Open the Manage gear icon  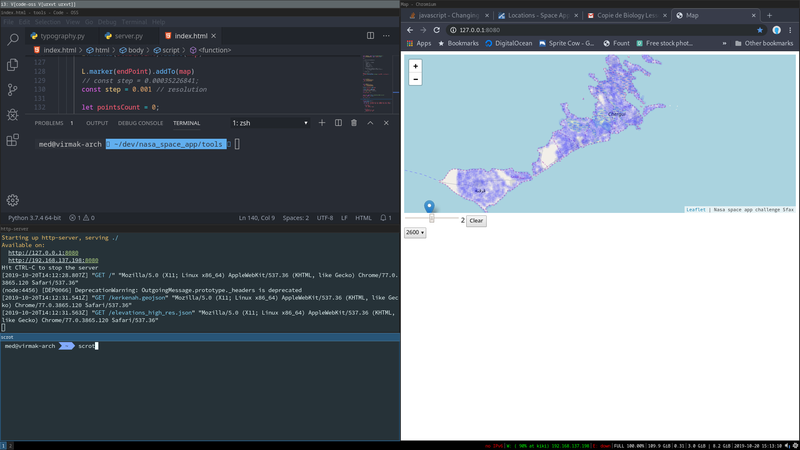point(13,201)
